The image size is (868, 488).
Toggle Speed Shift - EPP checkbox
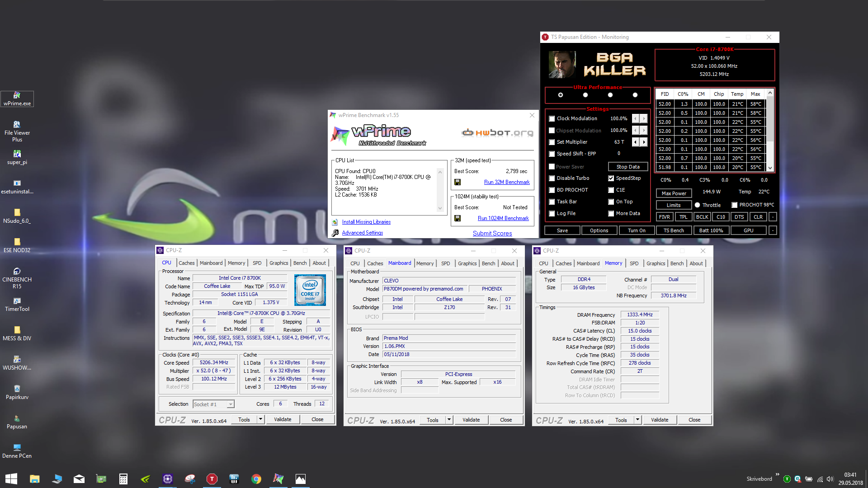[x=552, y=154]
